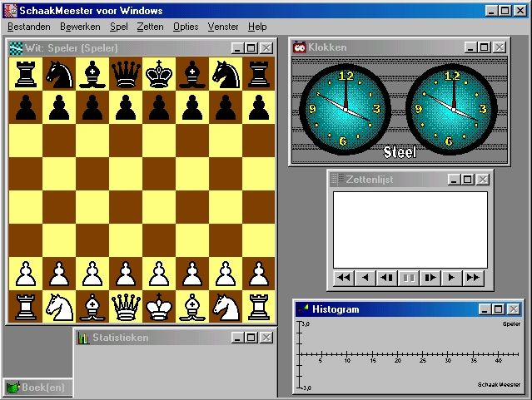Click the step-back-with-bar button in Zettenlijst
The width and height of the screenshot is (532, 400).
click(x=387, y=278)
